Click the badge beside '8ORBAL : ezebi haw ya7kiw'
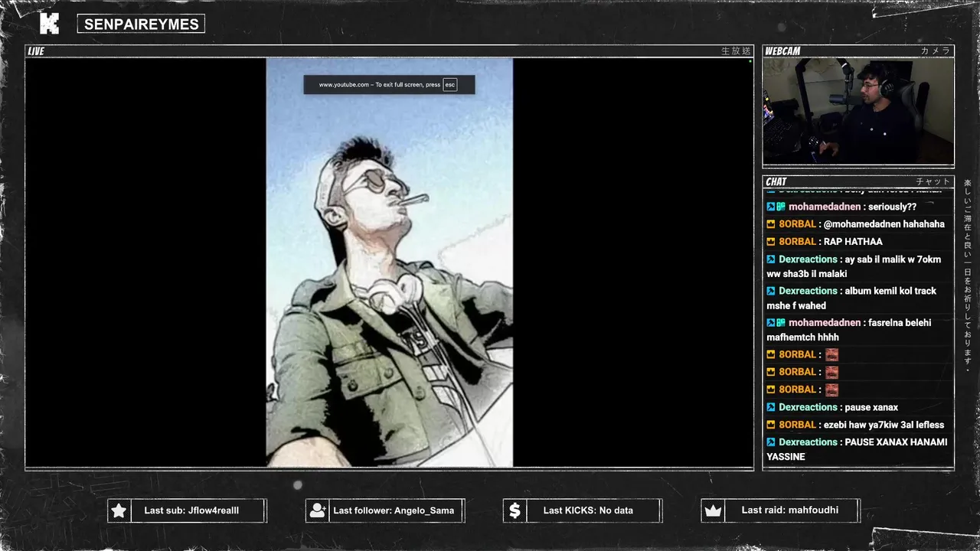This screenshot has width=980, height=551. (771, 425)
